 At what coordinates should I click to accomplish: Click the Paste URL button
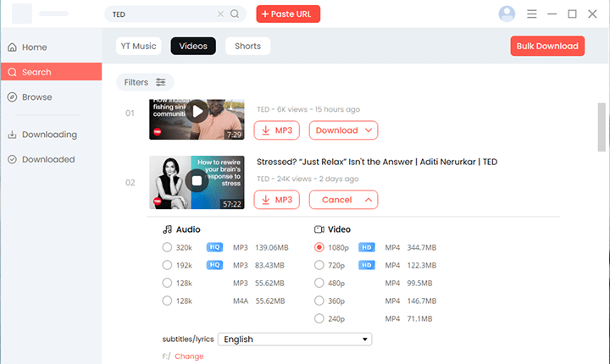(288, 14)
